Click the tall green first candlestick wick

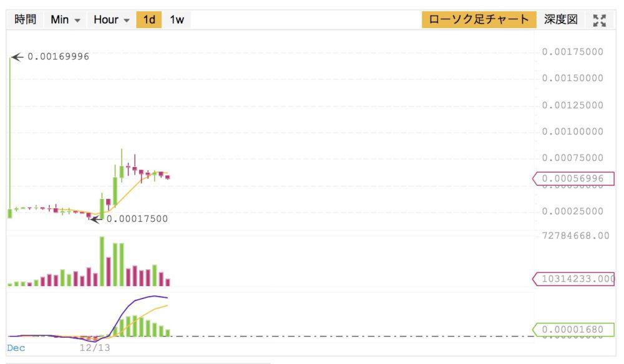[11, 125]
